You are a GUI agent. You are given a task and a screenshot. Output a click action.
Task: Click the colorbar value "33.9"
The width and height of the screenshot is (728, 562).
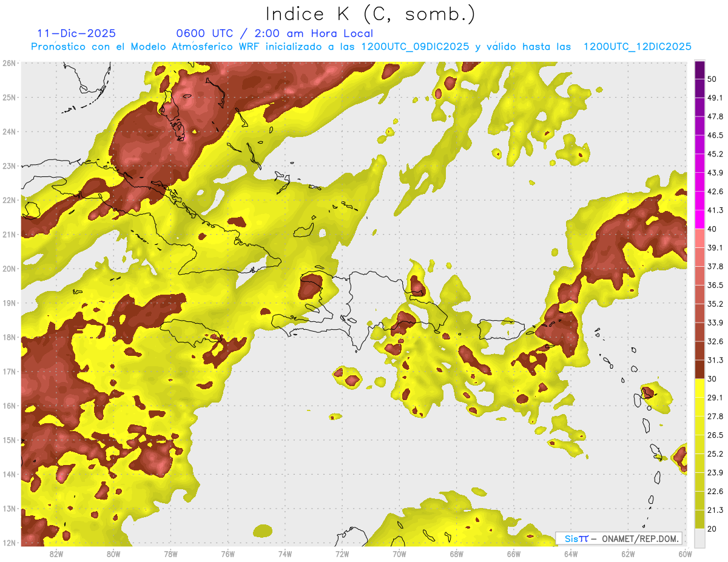click(x=715, y=323)
